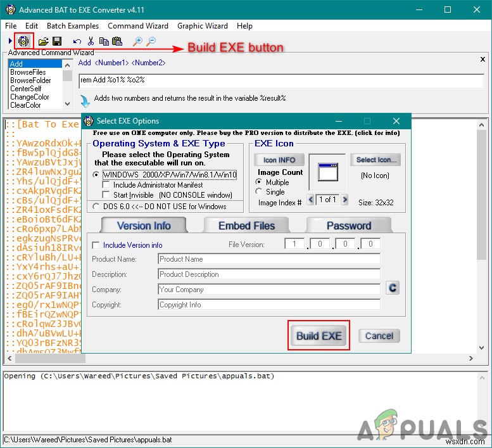This screenshot has height=448, width=492.
Task: Close the Advanced Command Wizard panel (x)
Action: click(x=483, y=59)
